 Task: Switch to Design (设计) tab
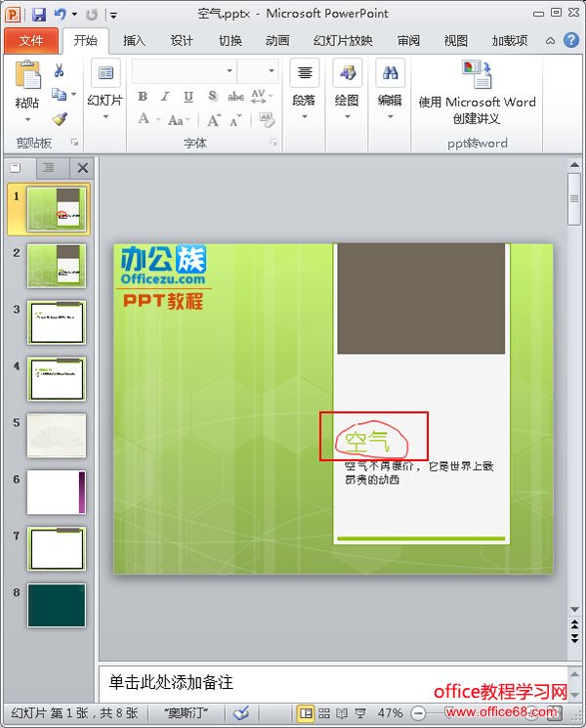[x=182, y=40]
